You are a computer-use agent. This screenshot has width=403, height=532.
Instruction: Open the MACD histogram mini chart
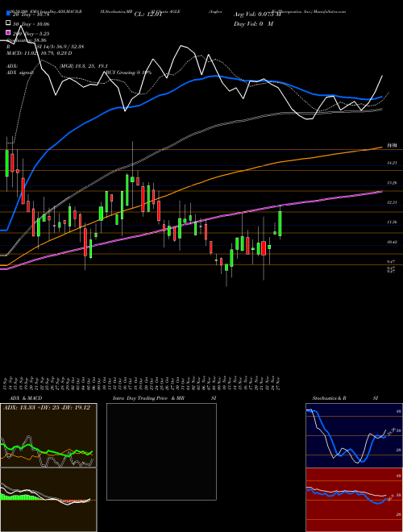point(48,500)
